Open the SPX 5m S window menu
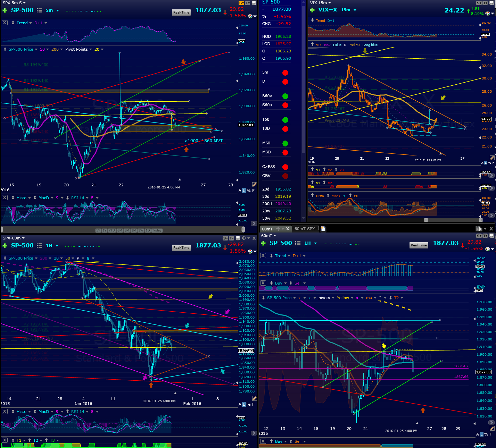Image resolution: width=496 pixels, height=448 pixels. (14, 3)
